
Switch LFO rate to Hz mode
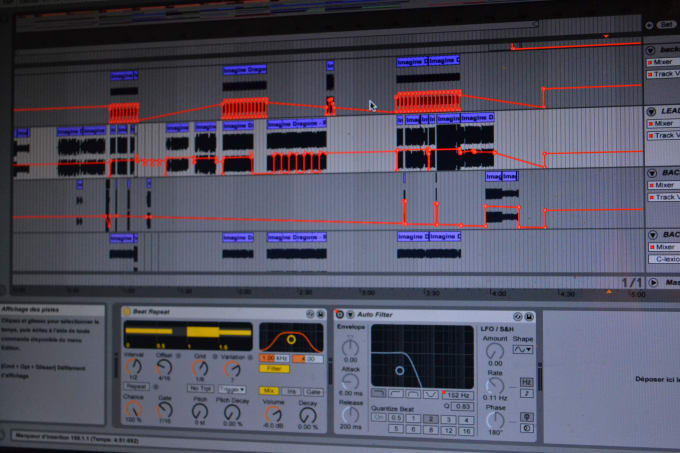[x=526, y=382]
